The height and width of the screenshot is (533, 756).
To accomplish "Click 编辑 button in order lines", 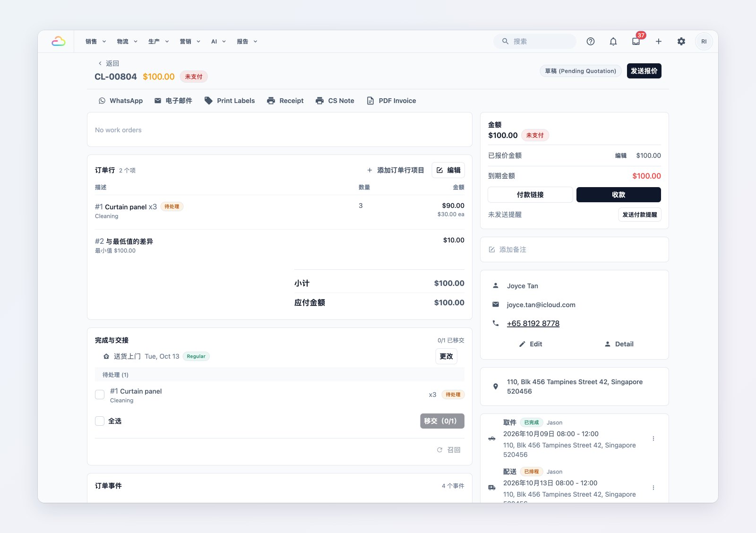I will click(448, 170).
